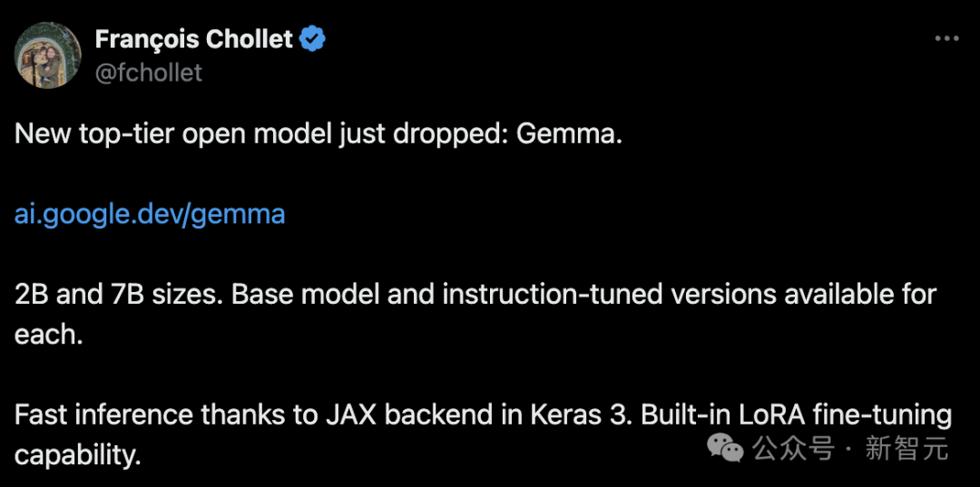This screenshot has width=980, height=487.
Task: Select the @fchollet handle
Action: [149, 73]
